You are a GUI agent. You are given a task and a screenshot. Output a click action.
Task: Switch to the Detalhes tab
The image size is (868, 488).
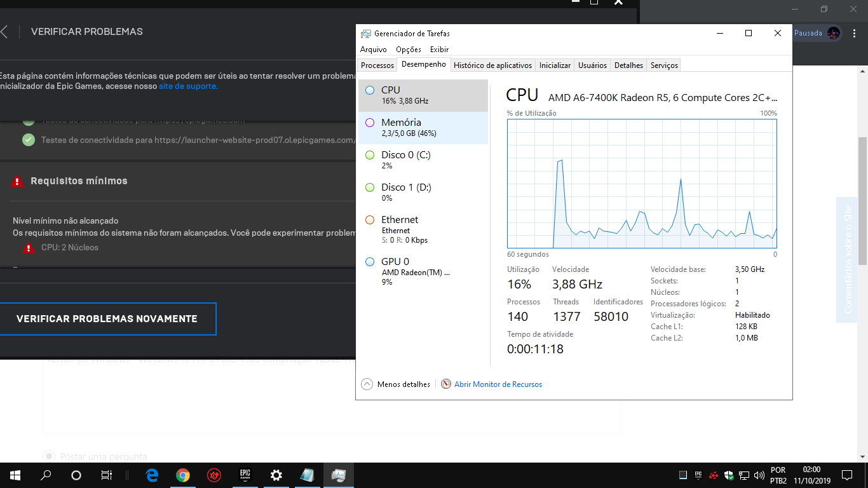(x=628, y=65)
